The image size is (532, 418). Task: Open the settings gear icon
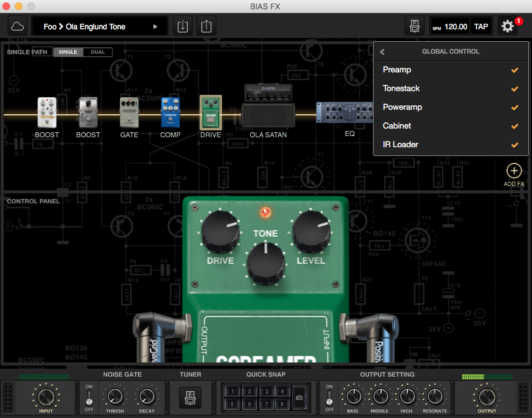[x=507, y=26]
